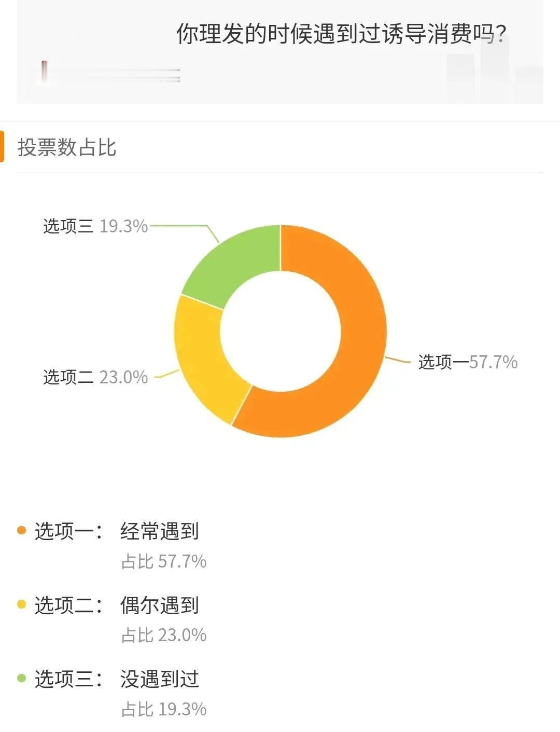560x732 pixels.
Task: Select the green legend dot for 选项三
Action: 22,678
